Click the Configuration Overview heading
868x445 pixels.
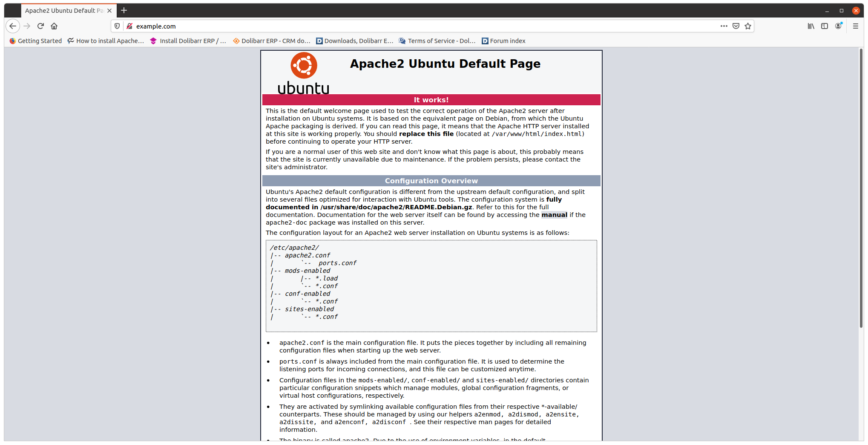(431, 181)
